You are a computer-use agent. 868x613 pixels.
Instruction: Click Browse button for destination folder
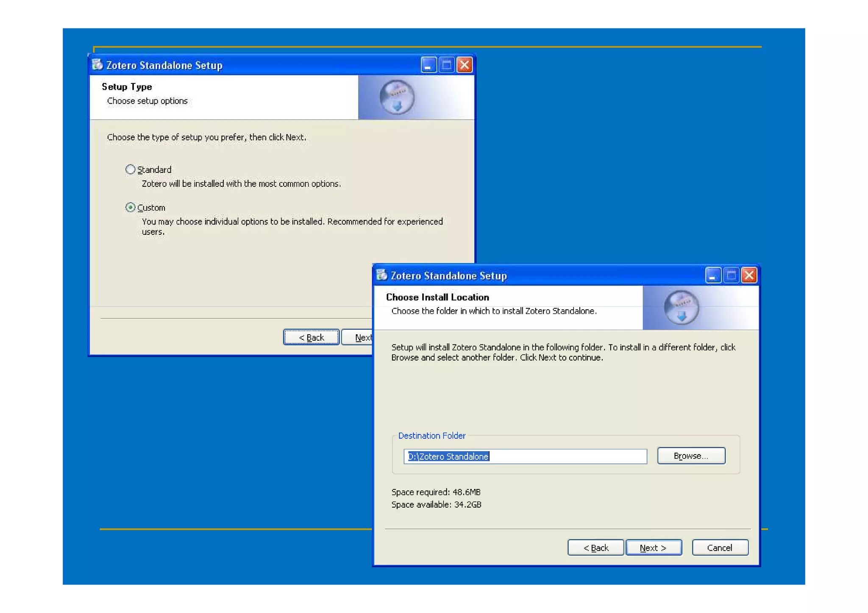click(691, 456)
